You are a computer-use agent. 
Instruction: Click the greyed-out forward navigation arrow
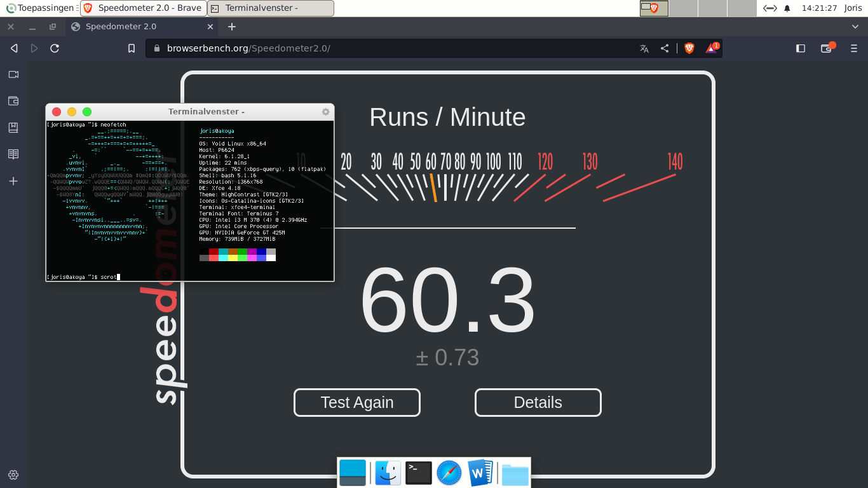pyautogui.click(x=34, y=48)
